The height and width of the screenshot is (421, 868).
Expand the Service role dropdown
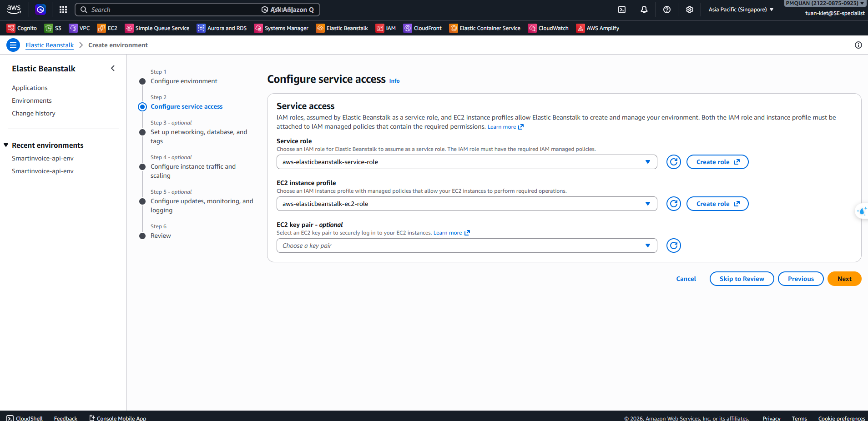[466, 162]
